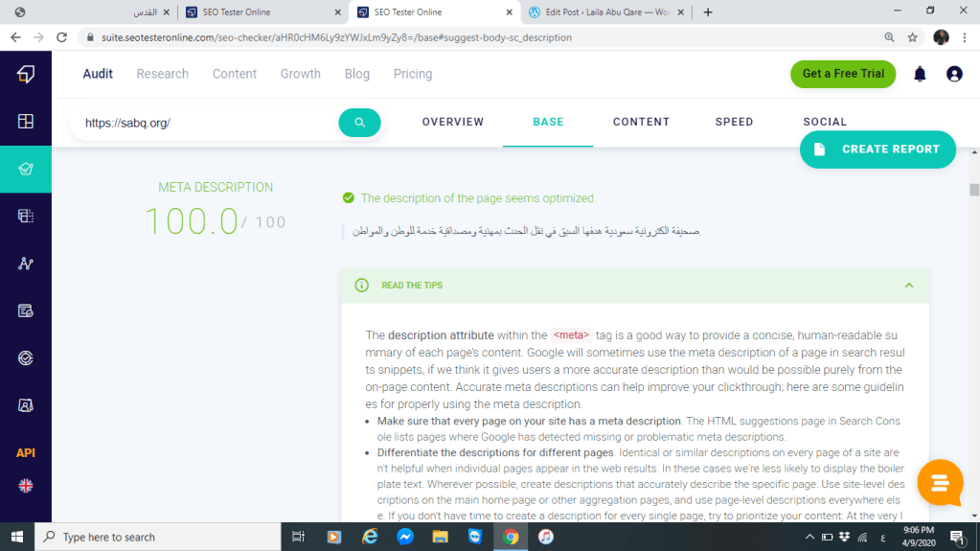Click the sabq.org URL input field
Image resolution: width=980 pixels, height=551 pixels.
pos(206,123)
